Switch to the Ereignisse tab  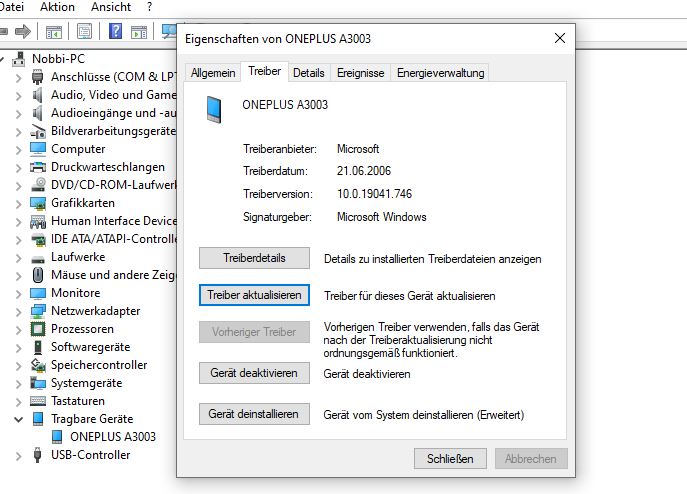tap(361, 73)
